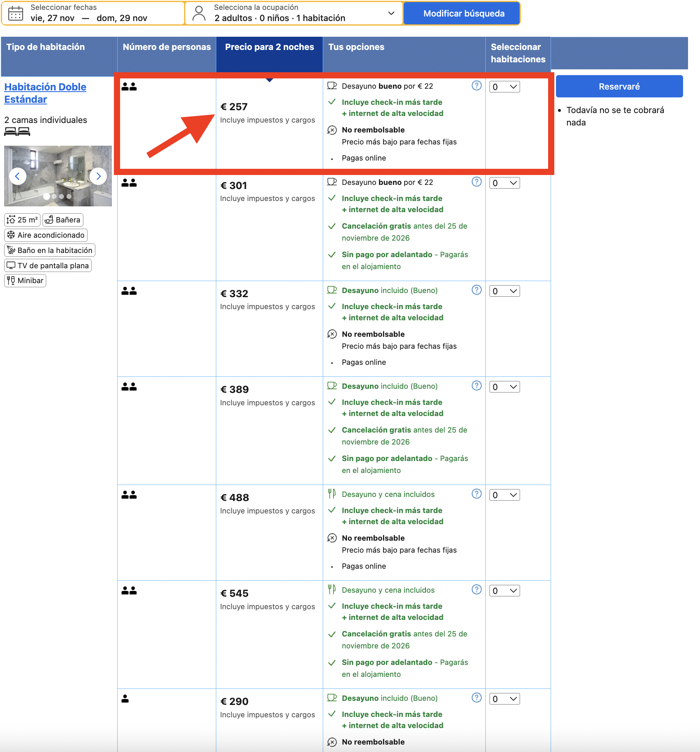This screenshot has height=752, width=700.
Task: Click the Reservaré button
Action: tap(619, 86)
